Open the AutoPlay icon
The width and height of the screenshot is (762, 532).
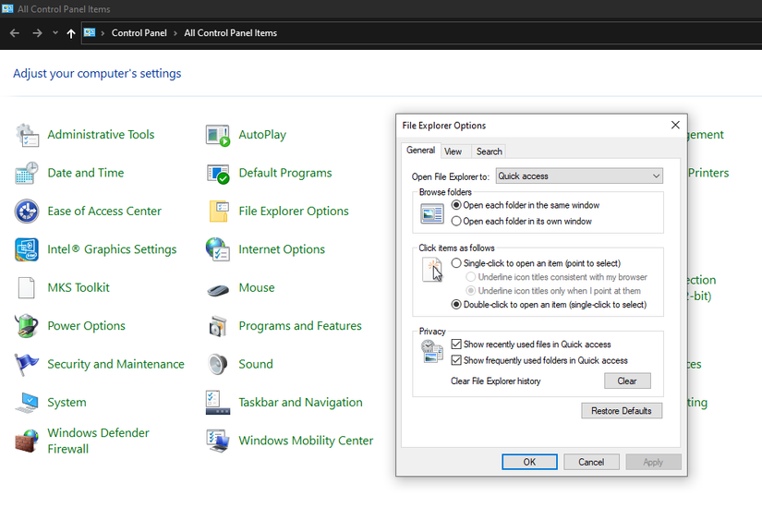[218, 135]
